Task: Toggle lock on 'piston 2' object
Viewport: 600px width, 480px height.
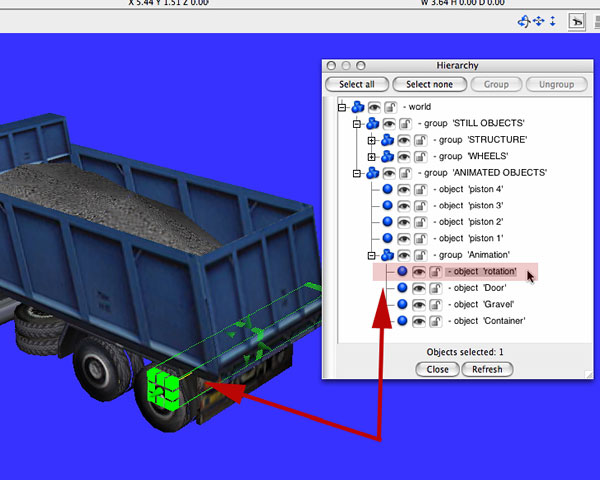Action: [421, 222]
